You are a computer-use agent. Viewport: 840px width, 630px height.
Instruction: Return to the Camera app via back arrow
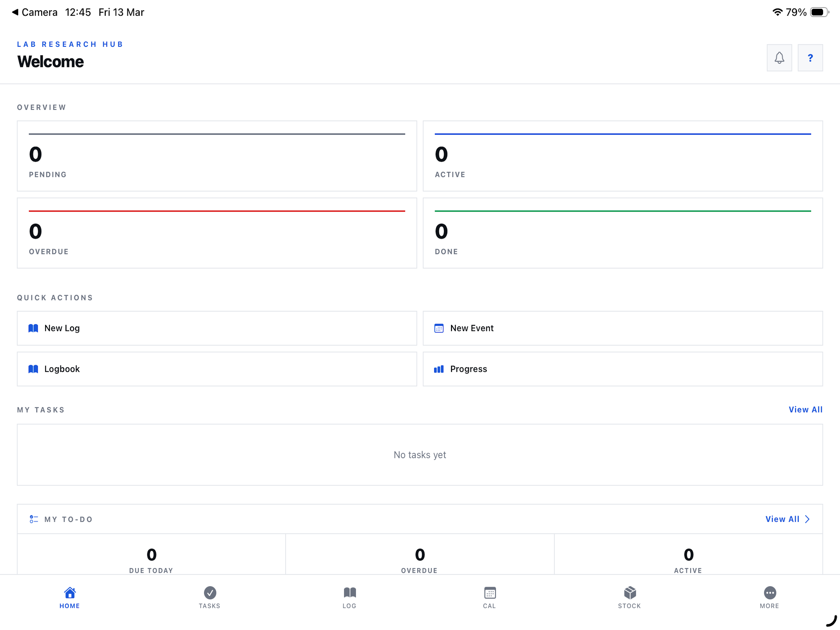(15, 12)
